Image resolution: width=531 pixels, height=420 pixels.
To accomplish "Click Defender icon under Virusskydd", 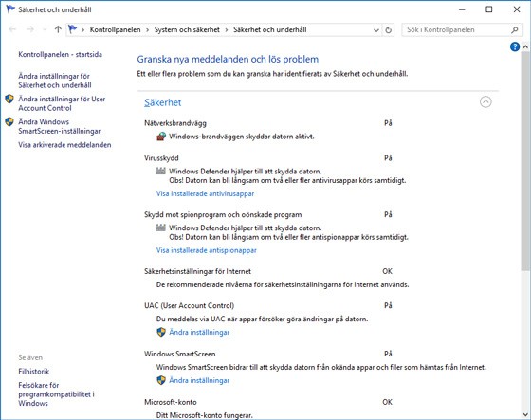I will pos(161,171).
